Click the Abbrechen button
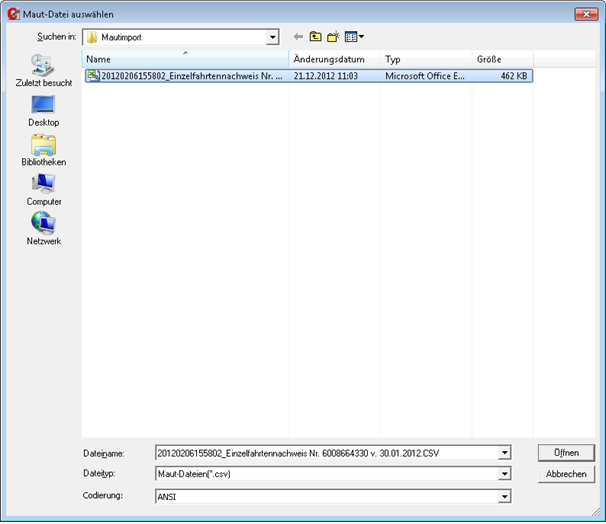606x524 pixels. pyautogui.click(x=565, y=474)
